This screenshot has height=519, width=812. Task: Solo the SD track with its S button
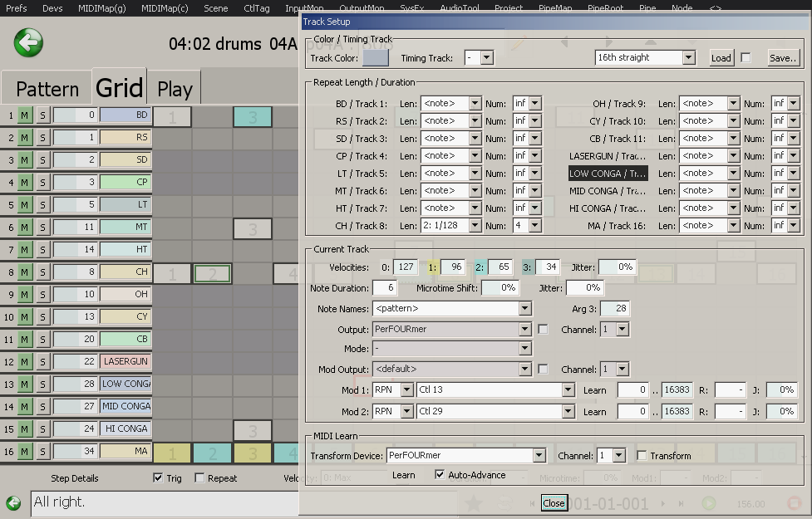[x=42, y=160]
